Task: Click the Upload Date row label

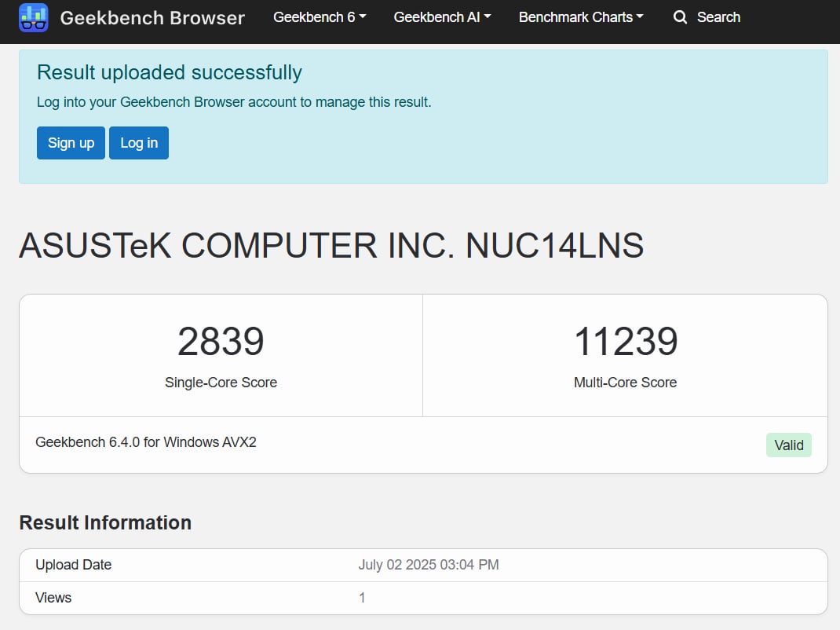Action: 73,565
